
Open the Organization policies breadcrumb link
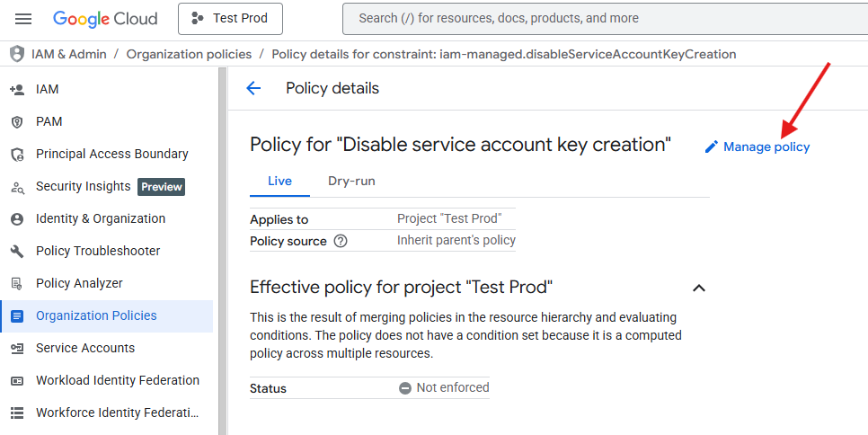(x=189, y=54)
